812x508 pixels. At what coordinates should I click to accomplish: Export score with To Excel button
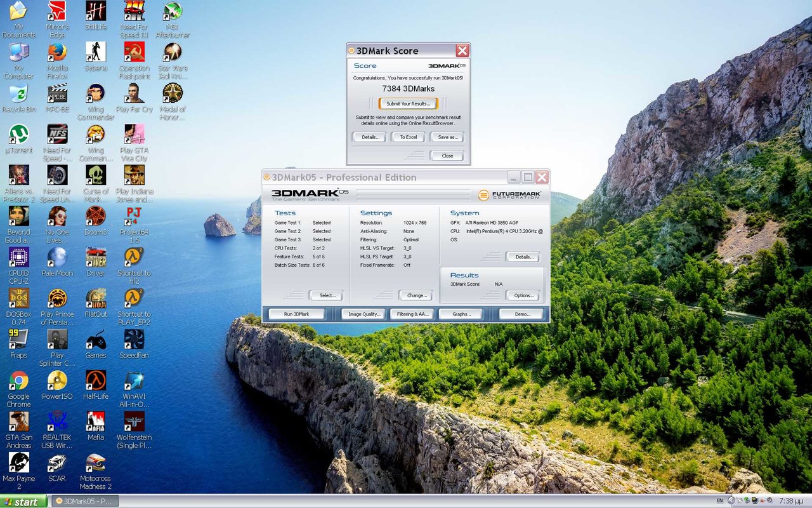(x=408, y=137)
